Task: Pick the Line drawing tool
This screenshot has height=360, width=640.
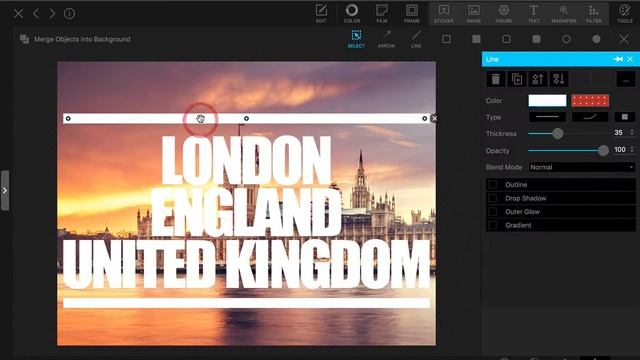Action: (416, 39)
